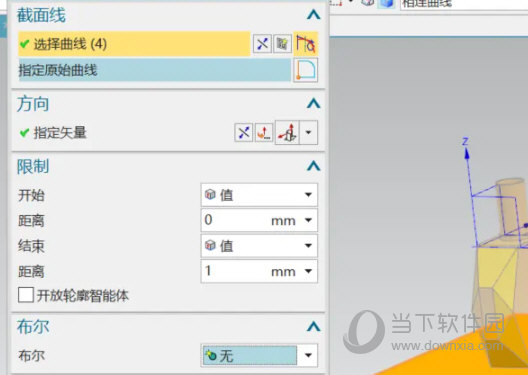
Task: Click the blue solid icon in top toolbar
Action: click(387, 3)
